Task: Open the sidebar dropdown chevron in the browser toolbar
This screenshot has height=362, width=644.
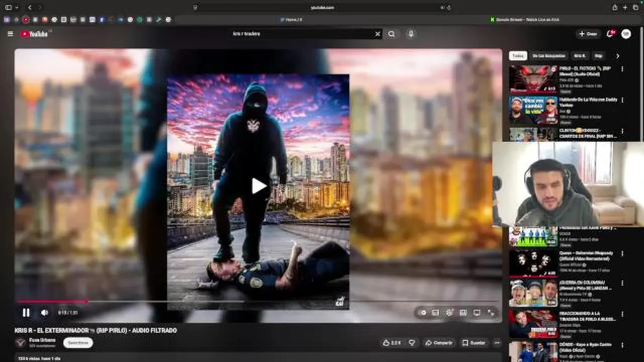Action: (x=17, y=7)
